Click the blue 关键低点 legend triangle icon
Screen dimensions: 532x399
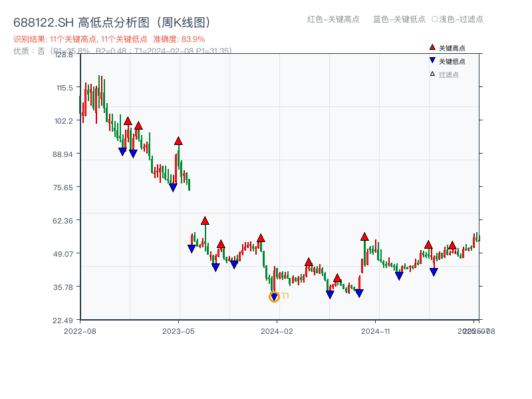point(432,61)
